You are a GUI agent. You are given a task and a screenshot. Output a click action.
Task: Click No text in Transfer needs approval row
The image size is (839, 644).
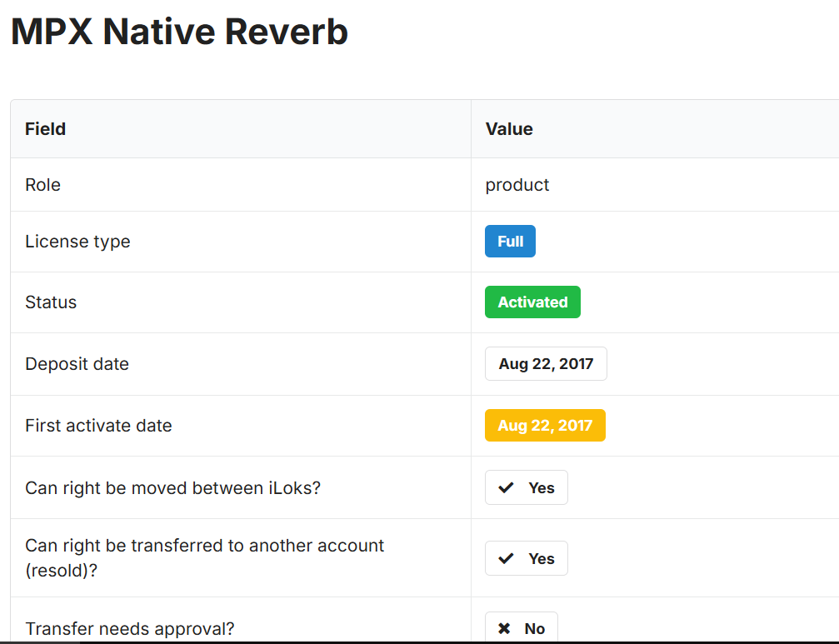click(535, 628)
